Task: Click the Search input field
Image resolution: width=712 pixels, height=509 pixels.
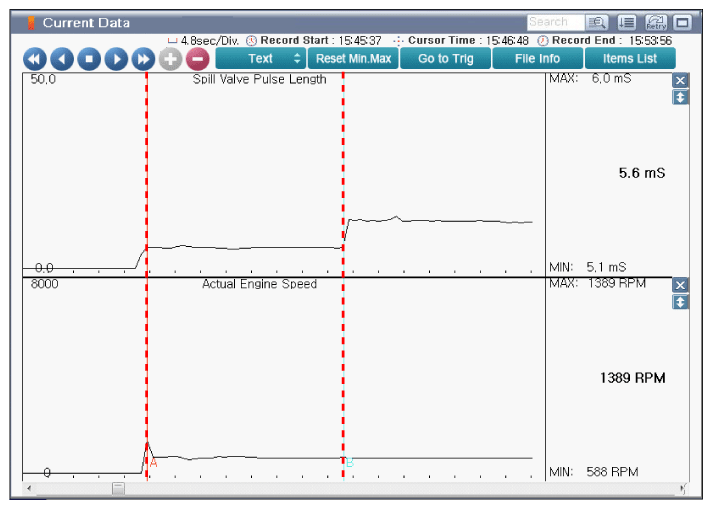Action: (x=553, y=22)
